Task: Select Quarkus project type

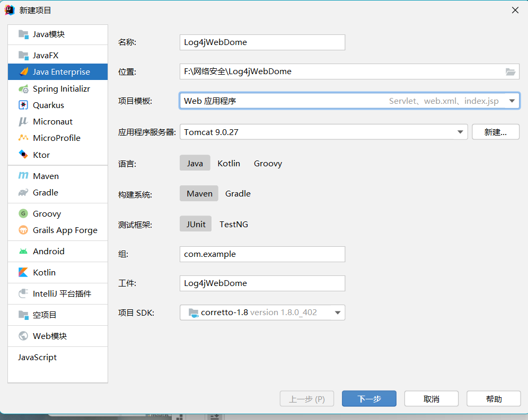Action: pyautogui.click(x=58, y=105)
